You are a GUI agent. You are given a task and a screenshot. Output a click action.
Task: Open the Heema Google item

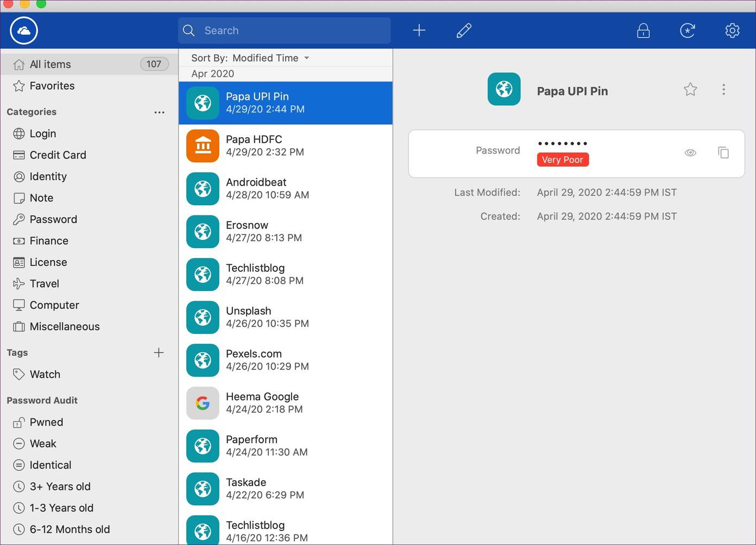286,403
